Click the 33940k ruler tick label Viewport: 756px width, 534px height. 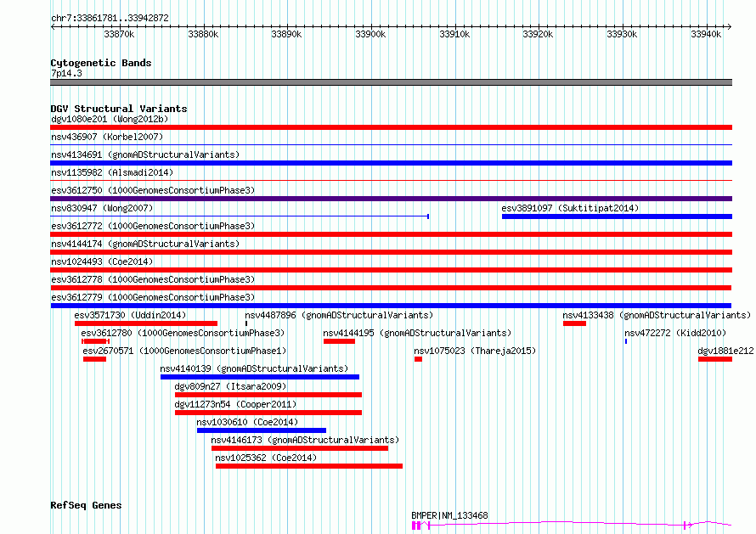706,34
